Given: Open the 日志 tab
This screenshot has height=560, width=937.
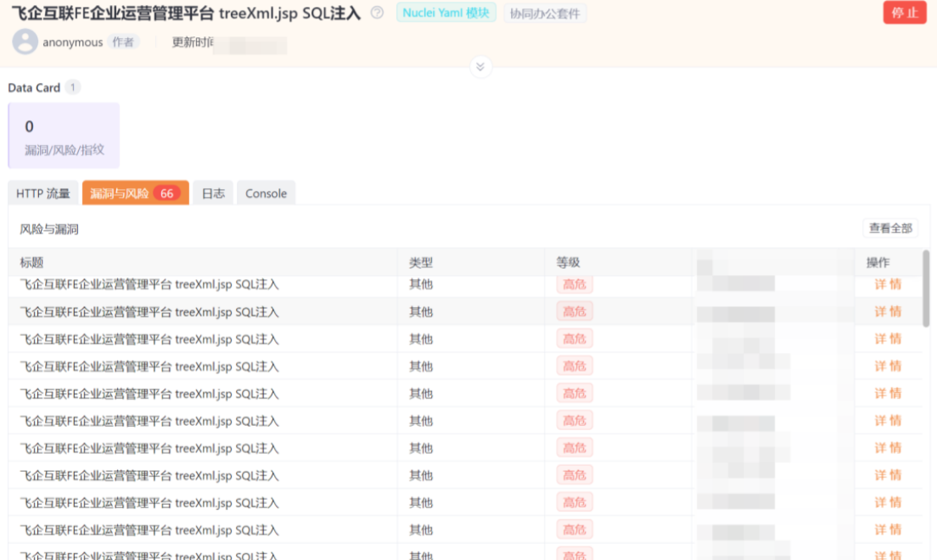Looking at the screenshot, I should (x=213, y=193).
